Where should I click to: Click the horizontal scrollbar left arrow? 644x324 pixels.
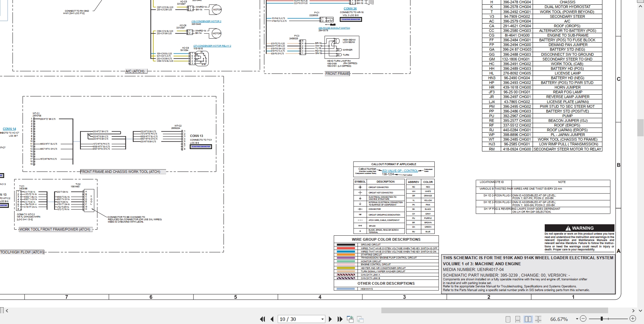coord(7,311)
